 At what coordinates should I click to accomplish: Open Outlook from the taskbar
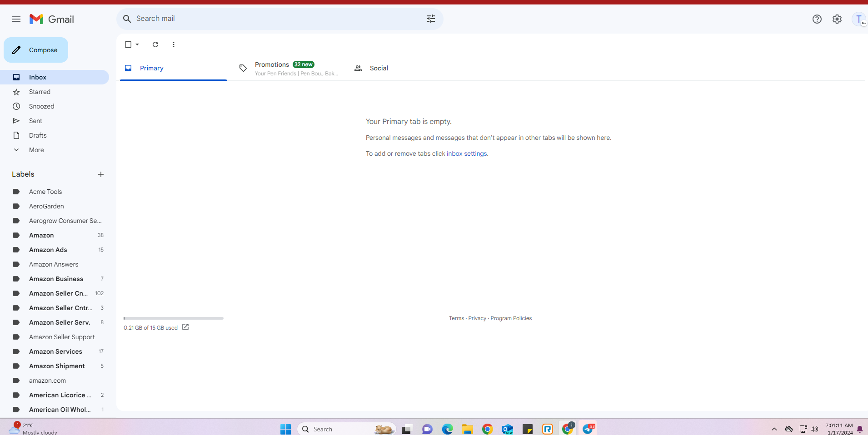508,429
